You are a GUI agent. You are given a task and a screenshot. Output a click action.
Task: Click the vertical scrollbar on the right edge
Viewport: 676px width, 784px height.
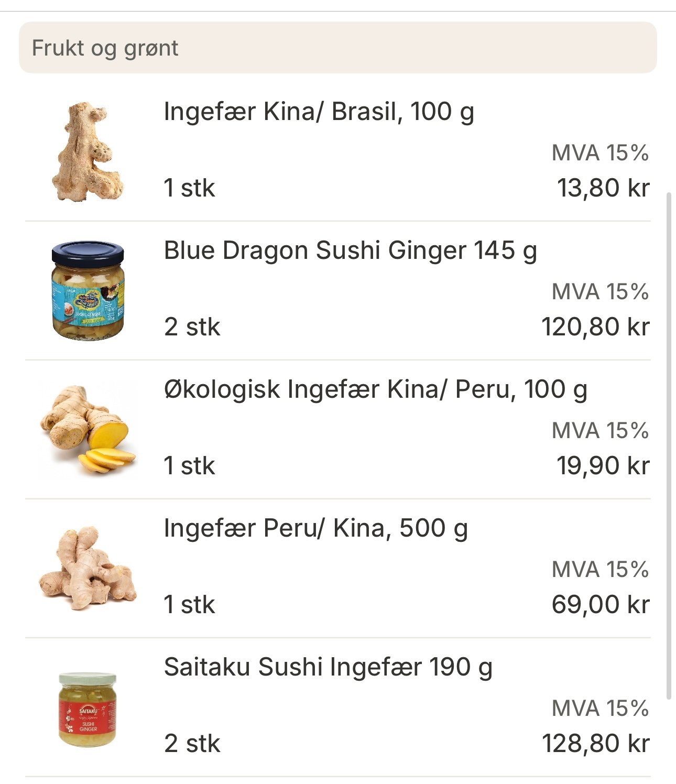[668, 445]
